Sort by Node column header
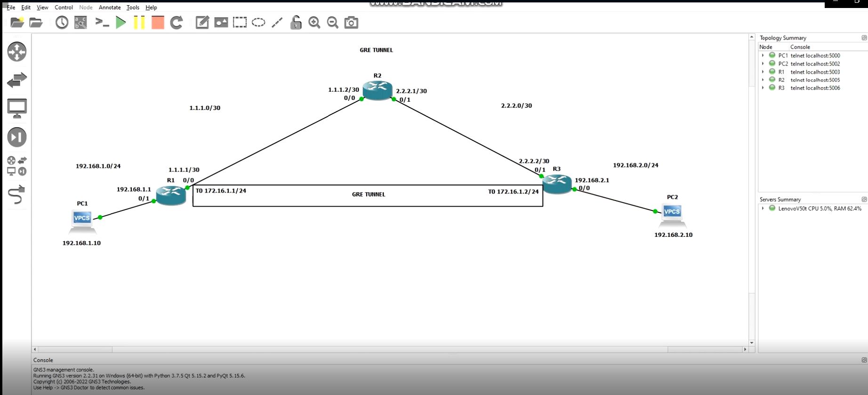 773,47
